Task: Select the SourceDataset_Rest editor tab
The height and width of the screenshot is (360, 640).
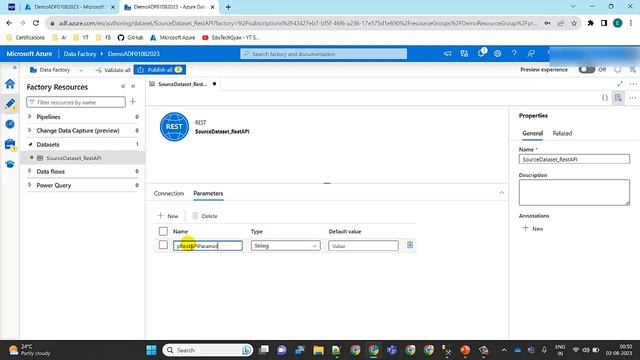Action: click(182, 84)
